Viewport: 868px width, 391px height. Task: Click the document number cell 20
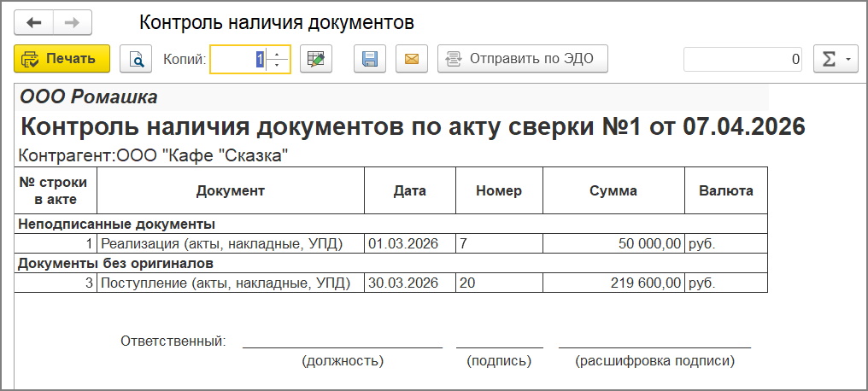[x=499, y=283]
